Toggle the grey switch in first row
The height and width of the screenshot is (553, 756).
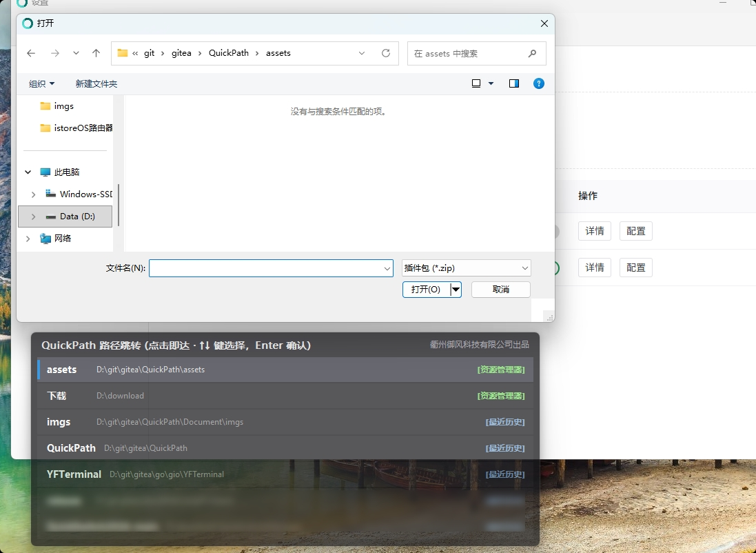point(557,231)
